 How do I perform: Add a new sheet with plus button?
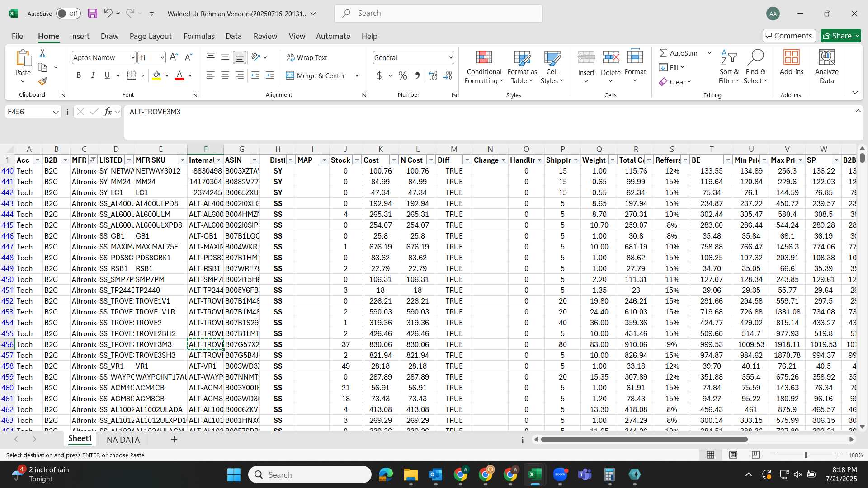coord(174,439)
